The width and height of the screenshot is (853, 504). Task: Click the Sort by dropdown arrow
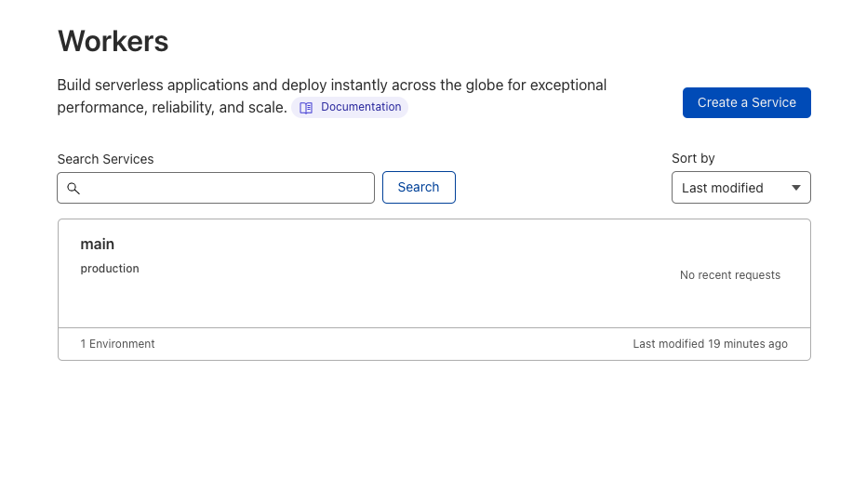795,188
